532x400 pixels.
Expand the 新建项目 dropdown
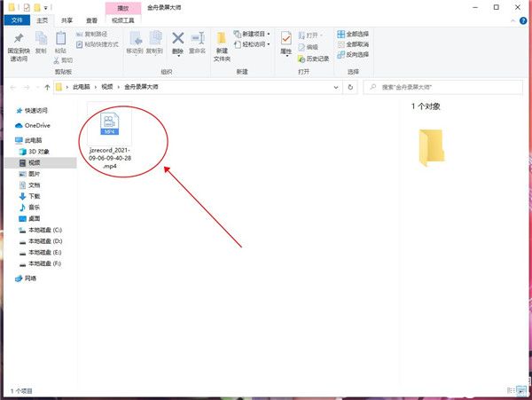coord(253,34)
